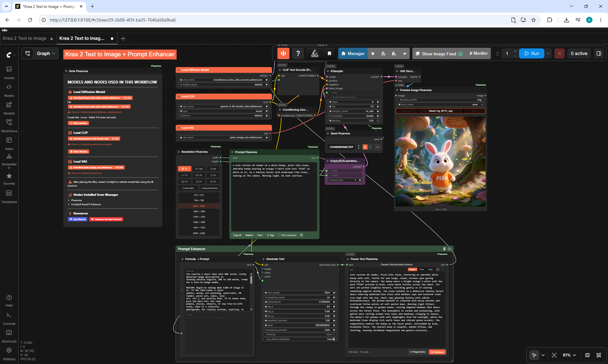Select Pass mode in Pause Text node
The image size is (608, 364).
[x=421, y=269]
